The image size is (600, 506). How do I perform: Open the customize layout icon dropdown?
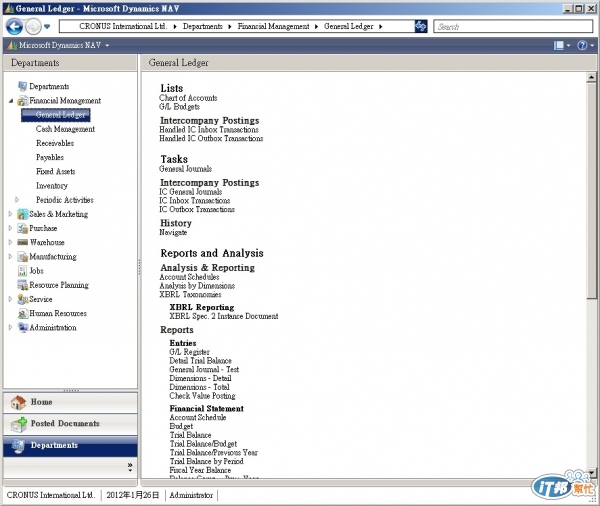[x=561, y=46]
